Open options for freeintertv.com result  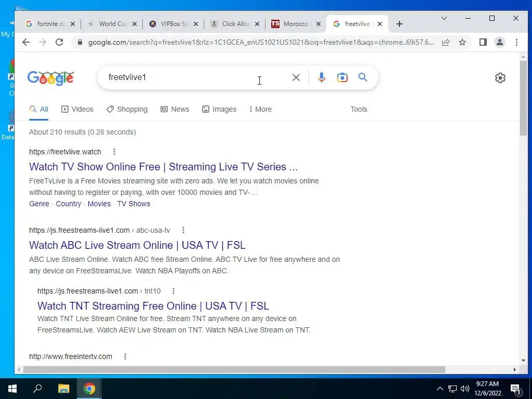click(x=125, y=356)
